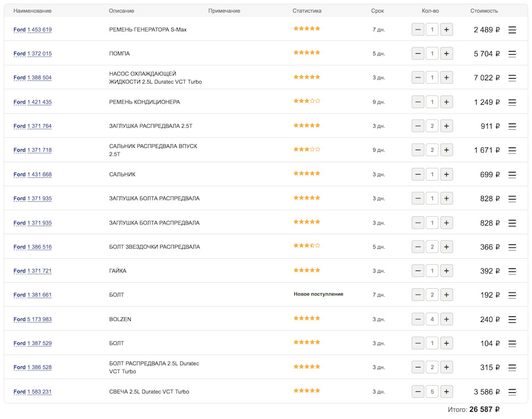The image size is (532, 419).
Task: Open row menu for BOLZEN item
Action: 512,319
